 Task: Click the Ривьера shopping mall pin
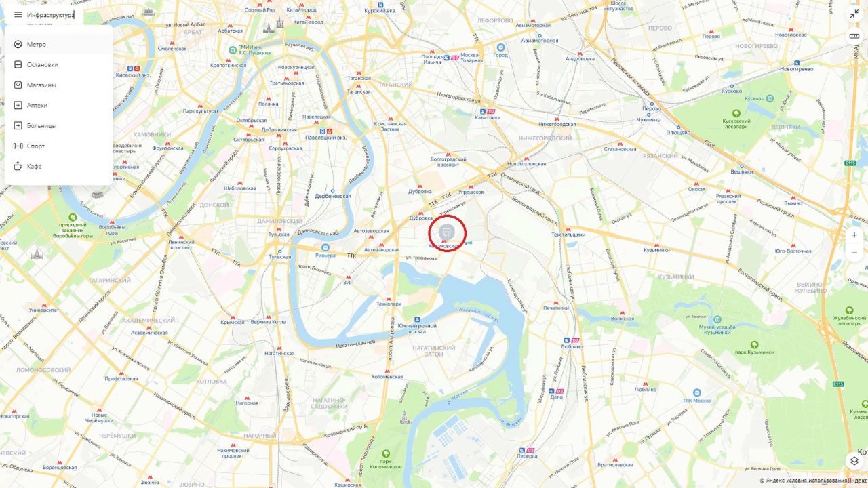pyautogui.click(x=325, y=247)
